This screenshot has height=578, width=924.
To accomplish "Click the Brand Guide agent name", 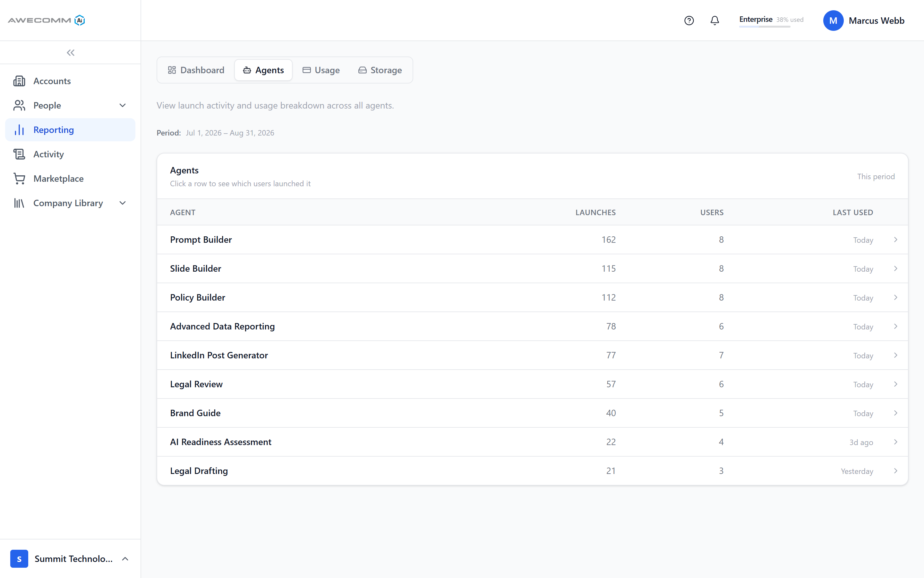I will (x=195, y=413).
